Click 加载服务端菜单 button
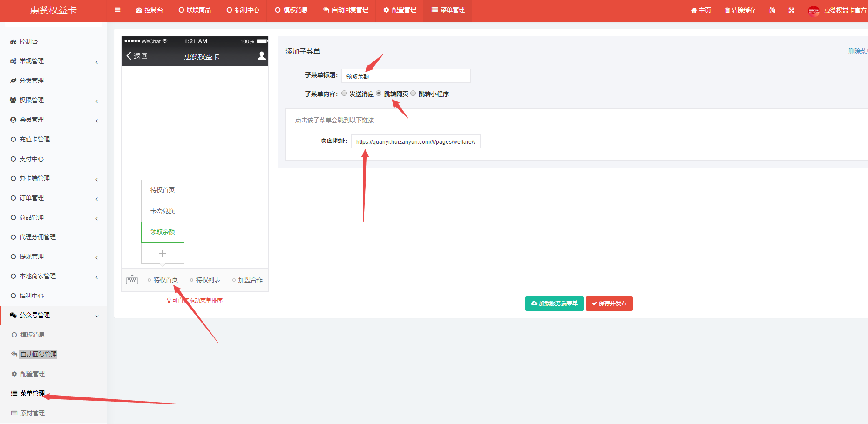Screen dimensions: 868x424 (x=554, y=303)
